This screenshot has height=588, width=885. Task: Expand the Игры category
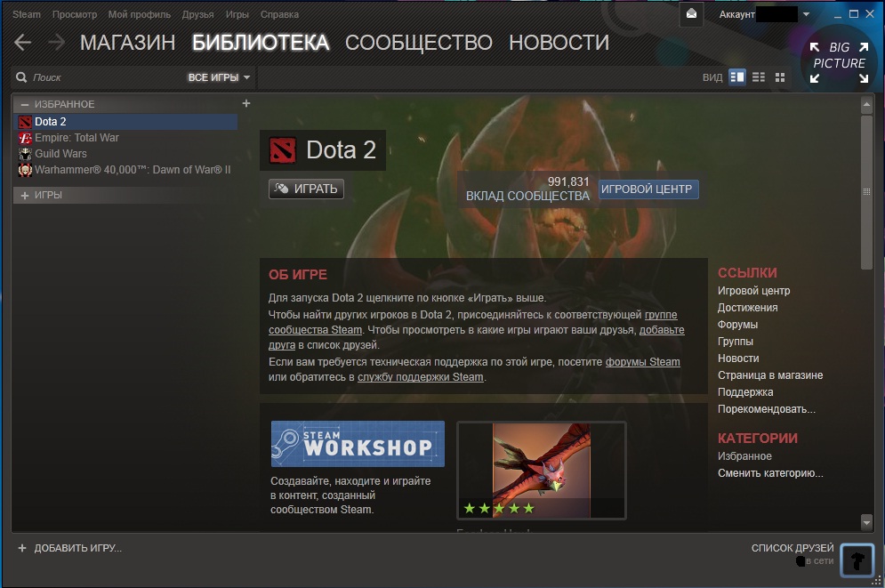[24, 195]
